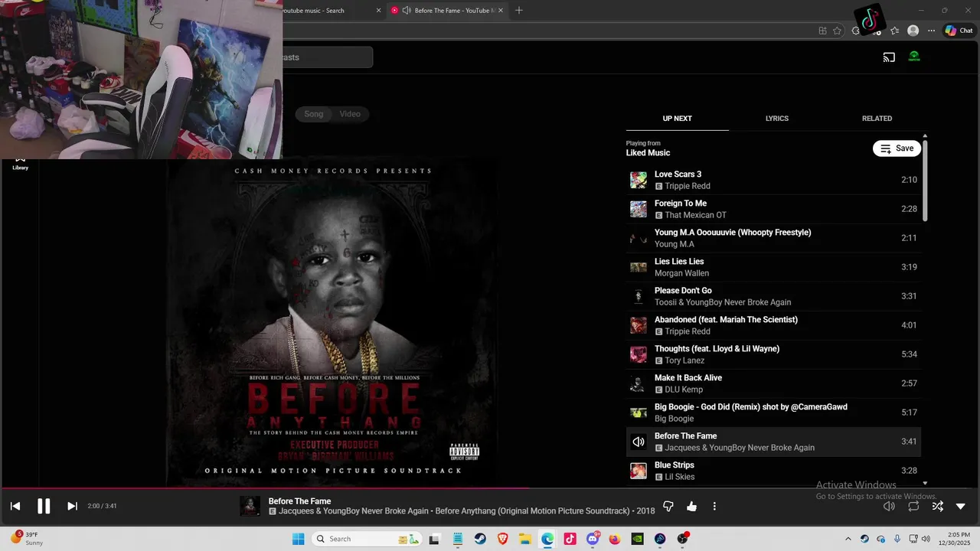Collapse the player page with the arrow
The image size is (980, 551).
point(961,506)
